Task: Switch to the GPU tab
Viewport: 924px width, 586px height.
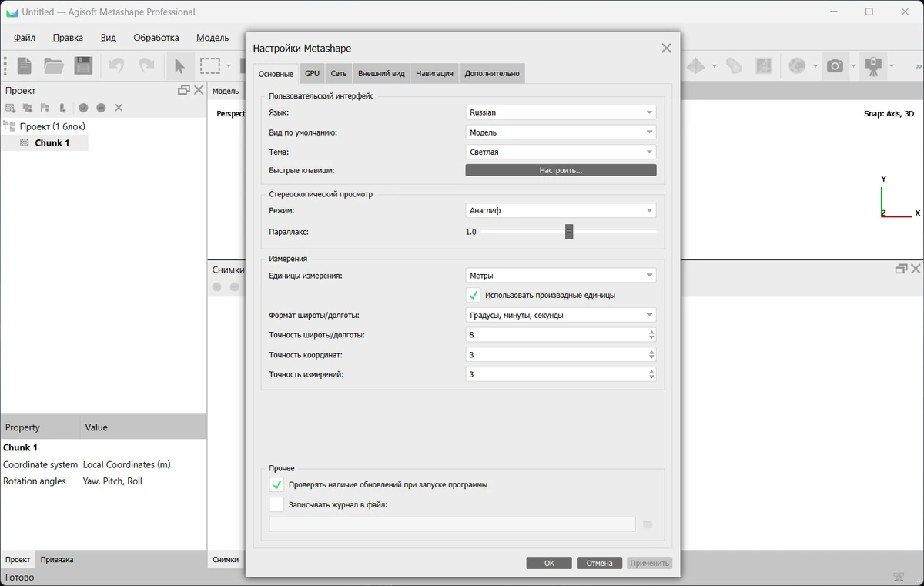Action: [312, 74]
